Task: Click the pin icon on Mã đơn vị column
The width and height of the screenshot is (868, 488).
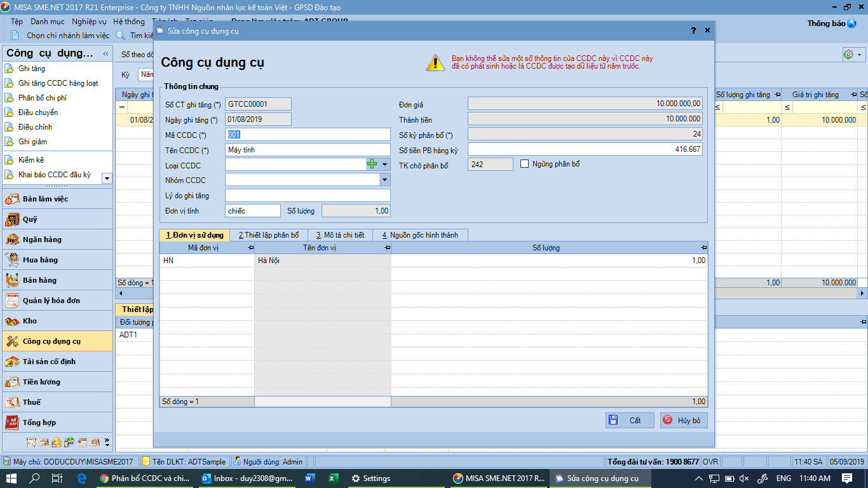Action: point(250,248)
